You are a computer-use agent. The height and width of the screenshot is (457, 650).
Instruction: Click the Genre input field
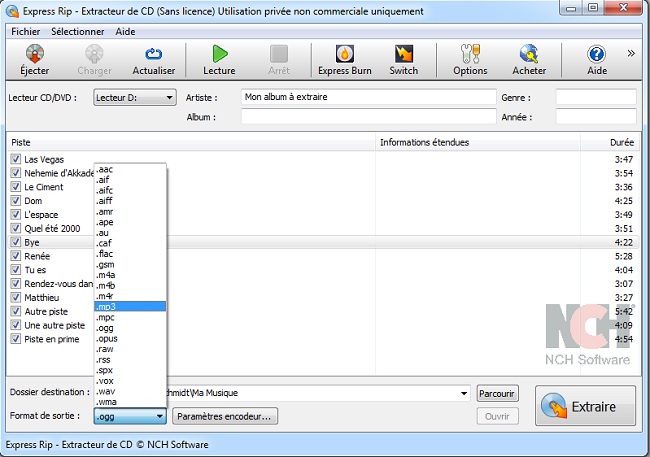[596, 97]
